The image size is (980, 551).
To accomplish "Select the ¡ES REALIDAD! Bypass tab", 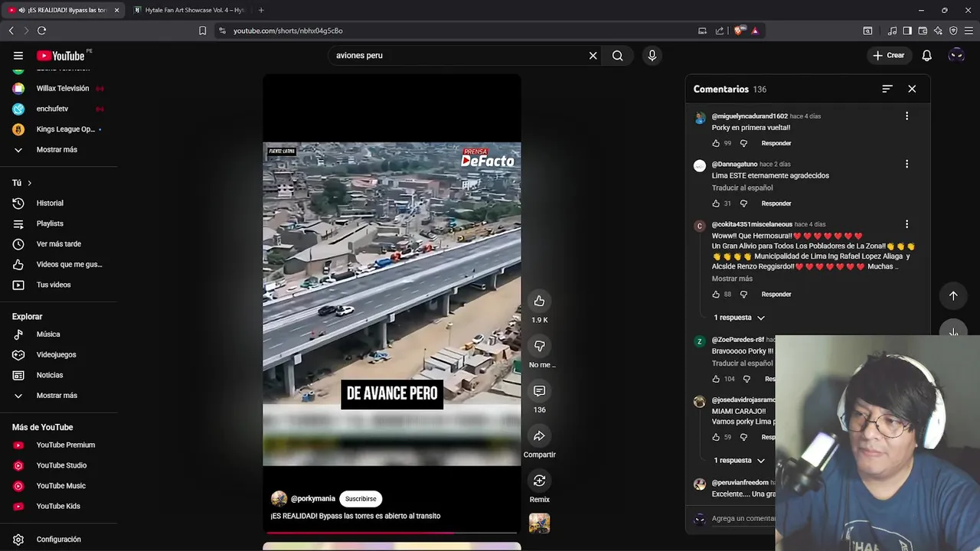I will pos(63,10).
